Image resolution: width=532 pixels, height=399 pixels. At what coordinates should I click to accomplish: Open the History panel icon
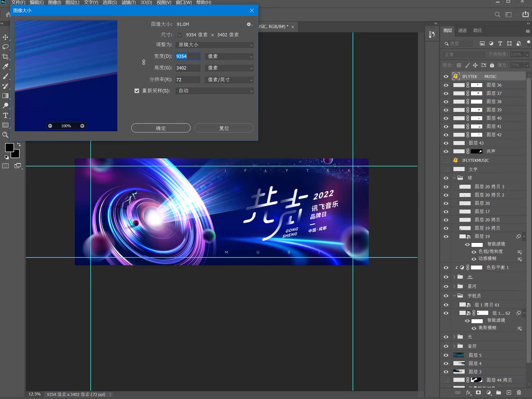tap(432, 34)
